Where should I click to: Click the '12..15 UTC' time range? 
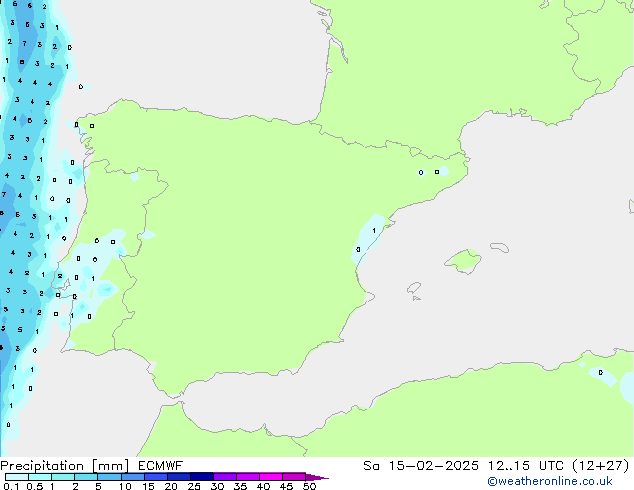[x=525, y=466]
